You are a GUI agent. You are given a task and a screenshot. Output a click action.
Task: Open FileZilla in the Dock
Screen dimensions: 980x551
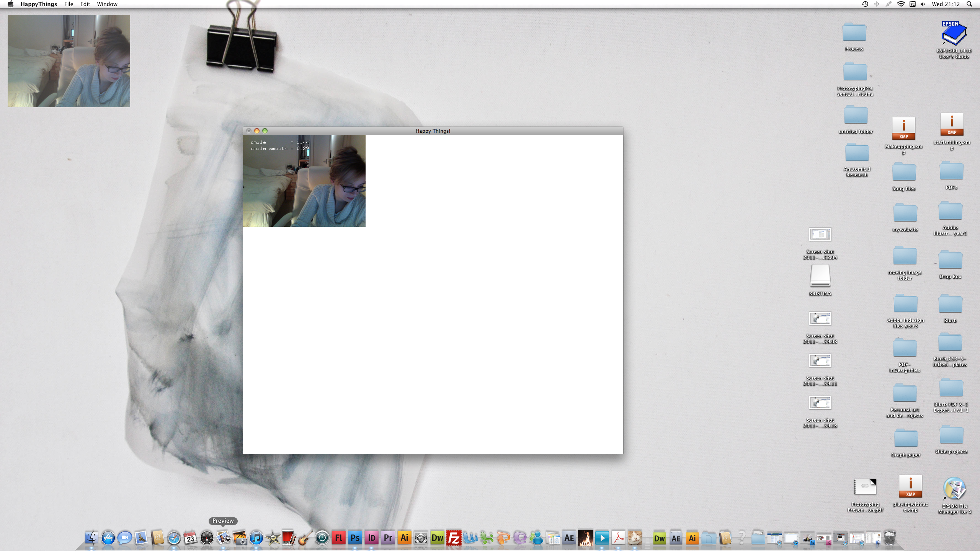pos(454,538)
